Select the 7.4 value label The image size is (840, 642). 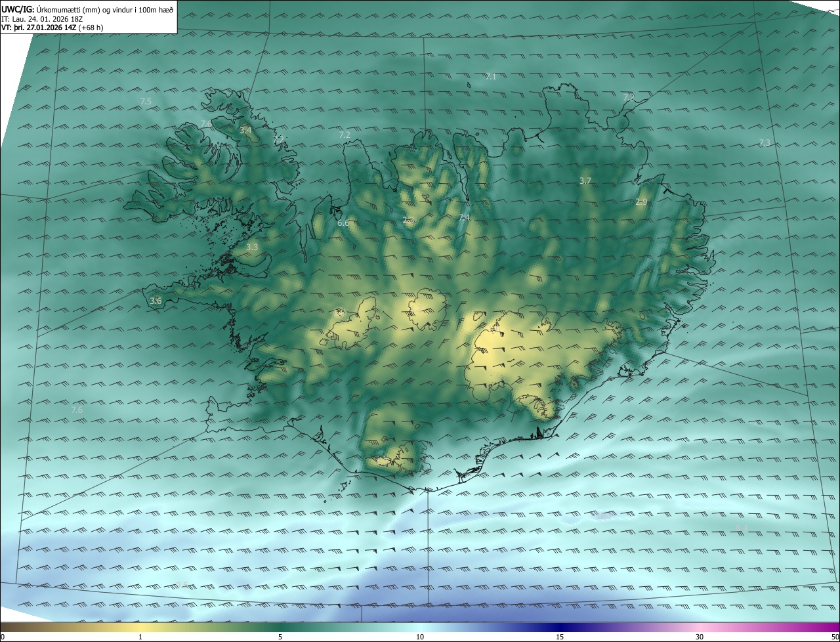pos(464,217)
